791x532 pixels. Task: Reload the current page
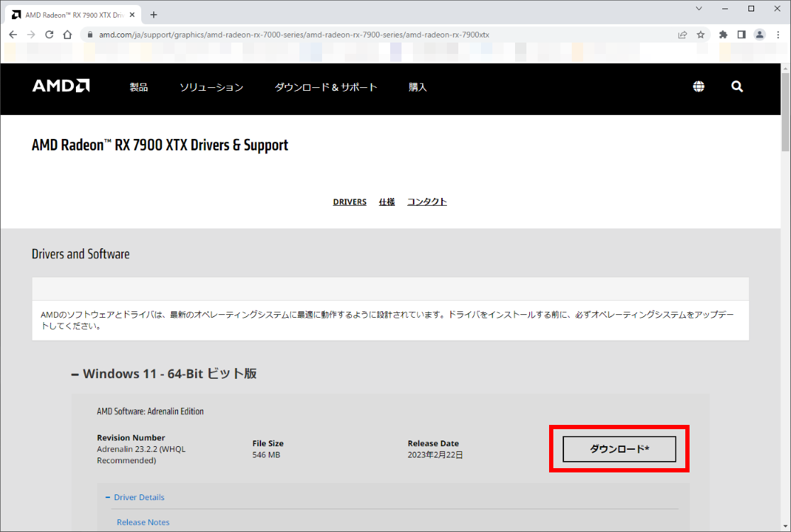pyautogui.click(x=50, y=35)
